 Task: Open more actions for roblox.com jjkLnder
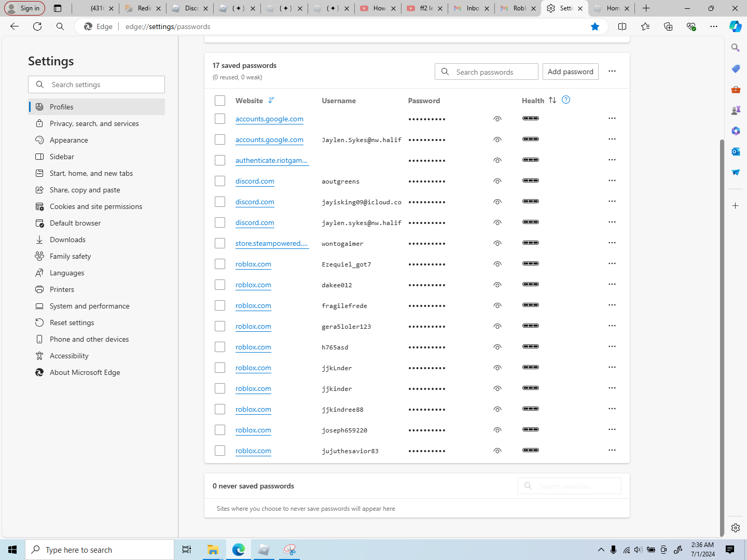click(612, 367)
